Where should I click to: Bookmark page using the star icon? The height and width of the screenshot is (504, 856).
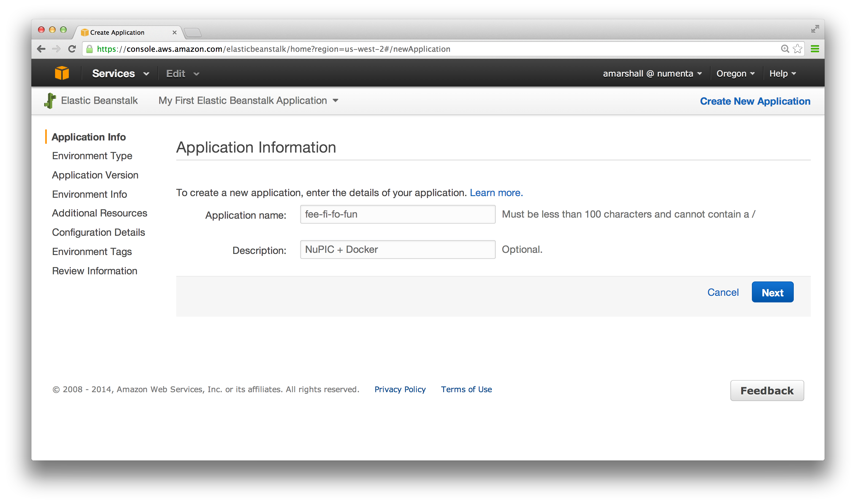[797, 49]
